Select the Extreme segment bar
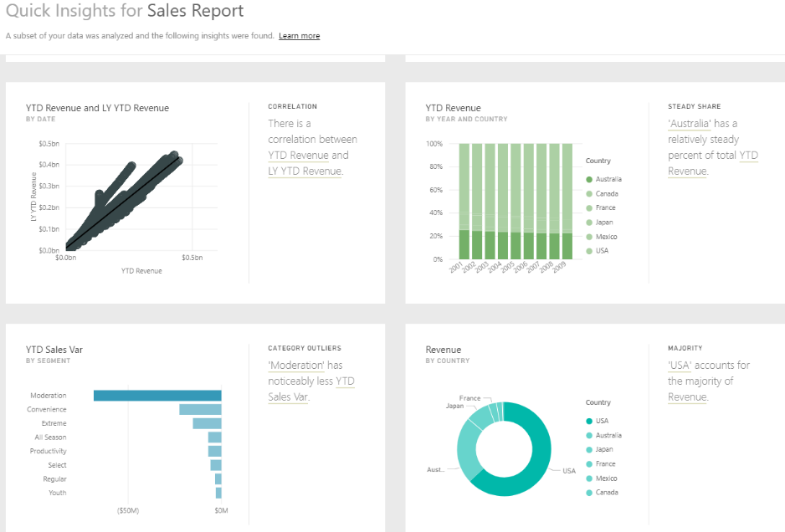The height and width of the screenshot is (532, 785). (x=207, y=423)
